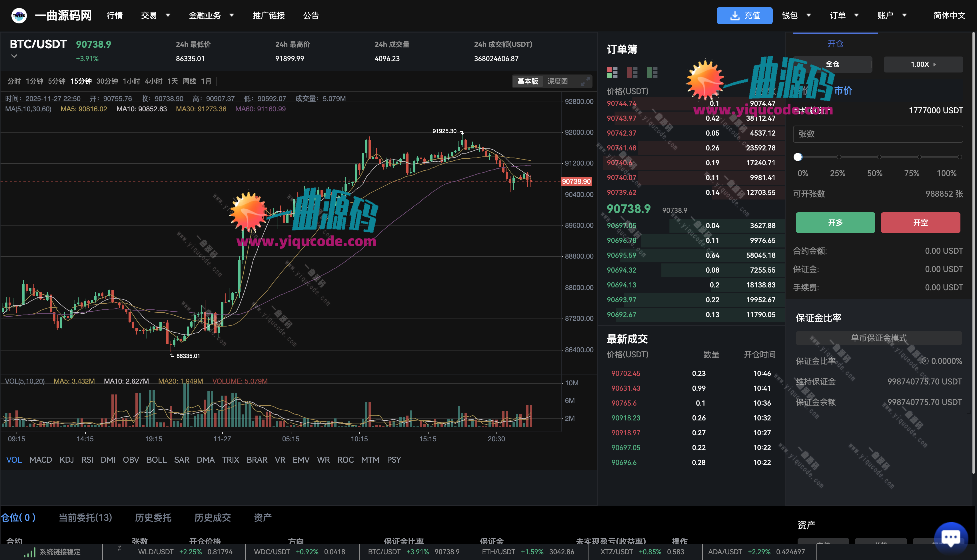Toggle the 全仓 margin mode selector
Viewport: 977px width, 560px height.
click(832, 64)
